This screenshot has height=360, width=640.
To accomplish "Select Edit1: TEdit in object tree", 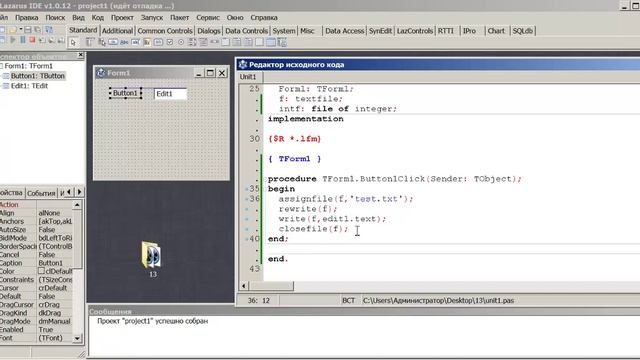I will coord(29,86).
